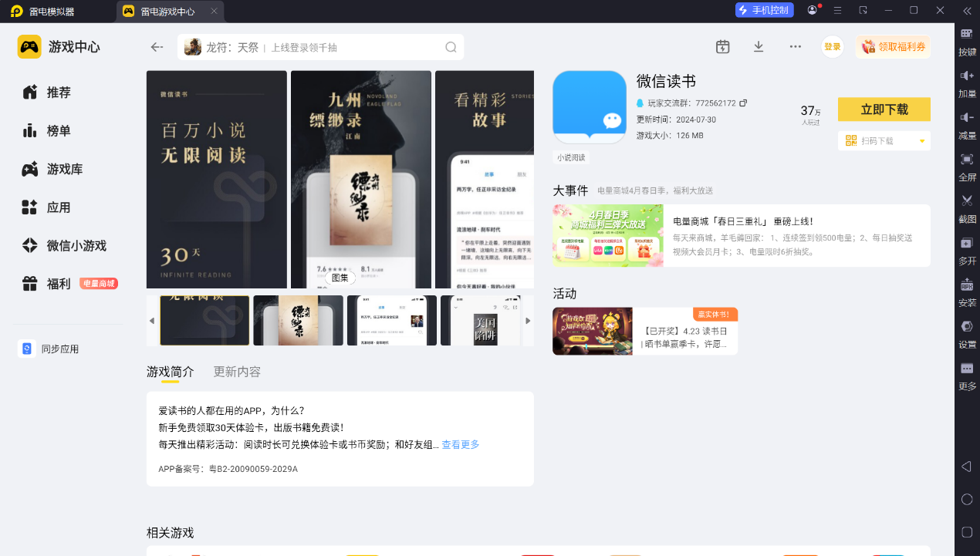Open the calendar check-in icon

click(x=722, y=47)
